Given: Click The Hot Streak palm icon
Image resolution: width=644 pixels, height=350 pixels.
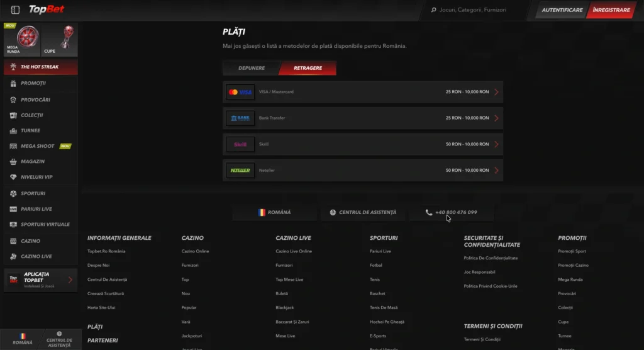Looking at the screenshot, I should coord(13,67).
